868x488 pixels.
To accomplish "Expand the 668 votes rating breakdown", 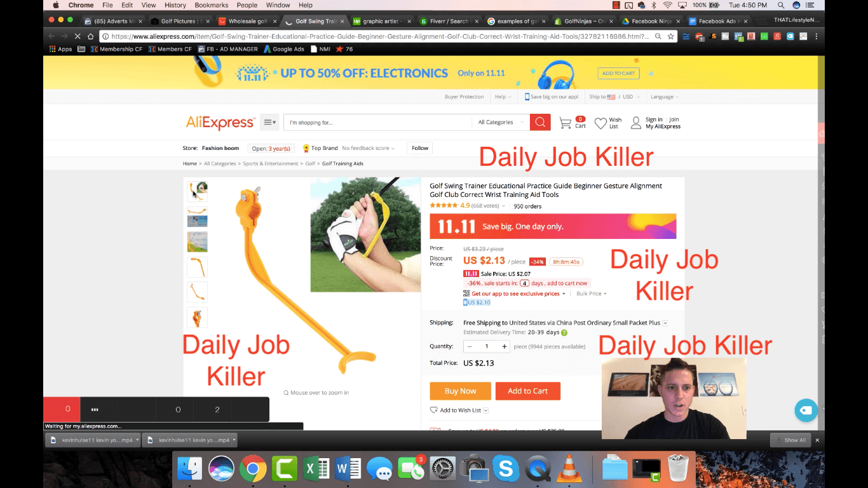I will click(488, 206).
